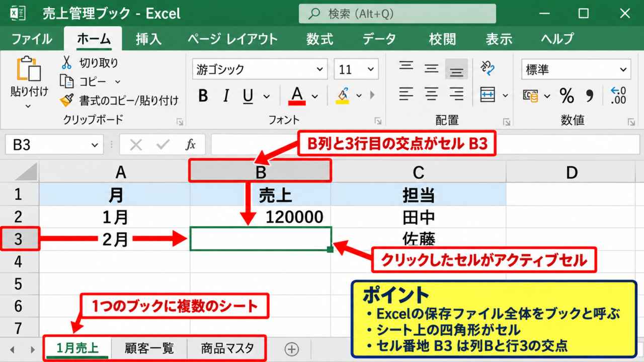The image size is (644, 362).
Task: Open Font group dialog launcher
Action: pyautogui.click(x=378, y=122)
